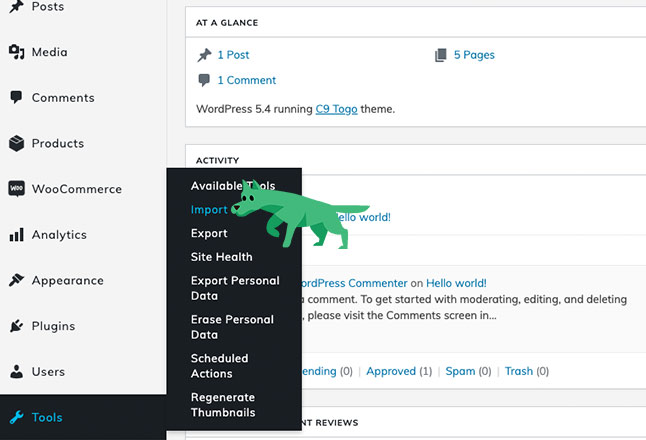This screenshot has width=646, height=440.
Task: Click the pin icon beside 1 Post
Action: (x=204, y=55)
